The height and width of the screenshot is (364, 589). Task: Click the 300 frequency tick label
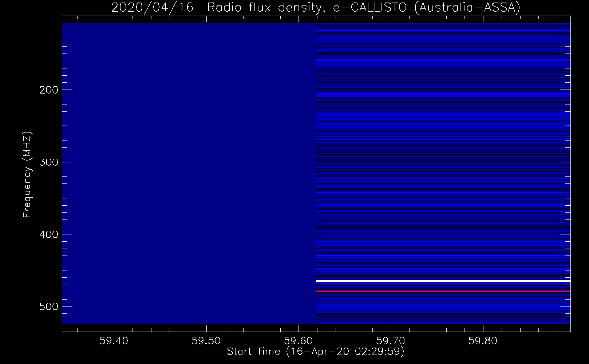48,162
